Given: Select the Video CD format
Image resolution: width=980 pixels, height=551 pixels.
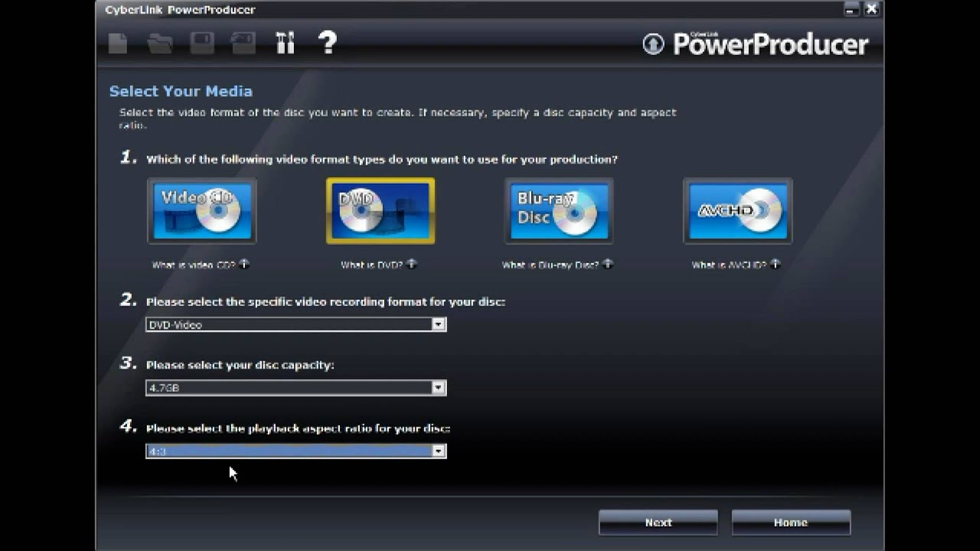Looking at the screenshot, I should tap(202, 211).
